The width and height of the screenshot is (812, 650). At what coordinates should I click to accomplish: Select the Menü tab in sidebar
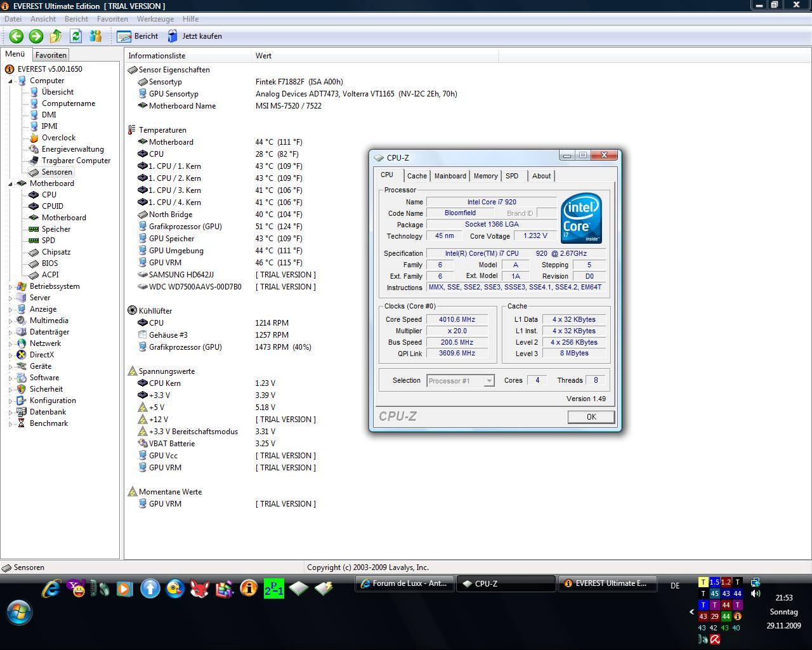tap(15, 55)
